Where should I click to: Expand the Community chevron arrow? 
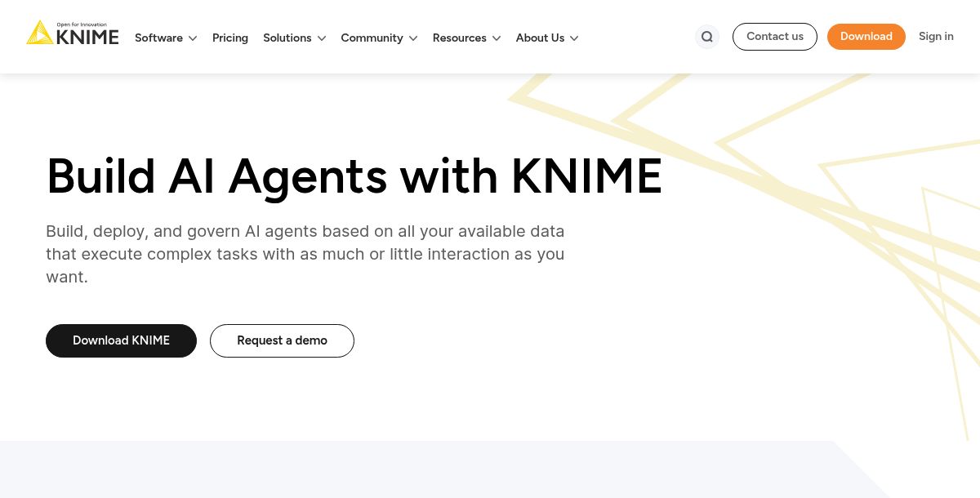(413, 38)
